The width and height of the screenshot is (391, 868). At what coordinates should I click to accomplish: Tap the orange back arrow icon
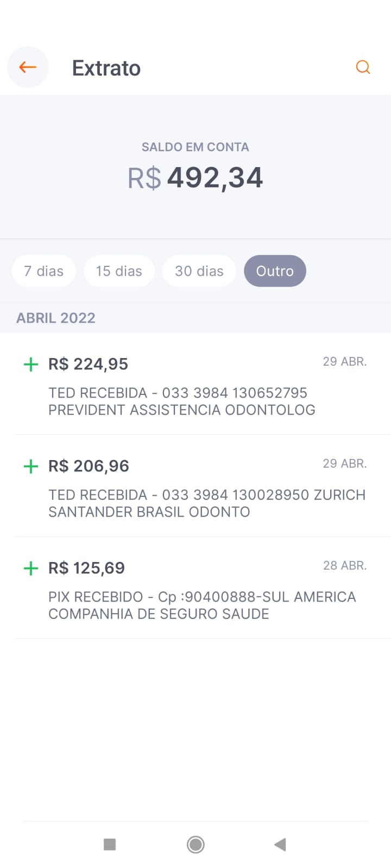[x=28, y=67]
